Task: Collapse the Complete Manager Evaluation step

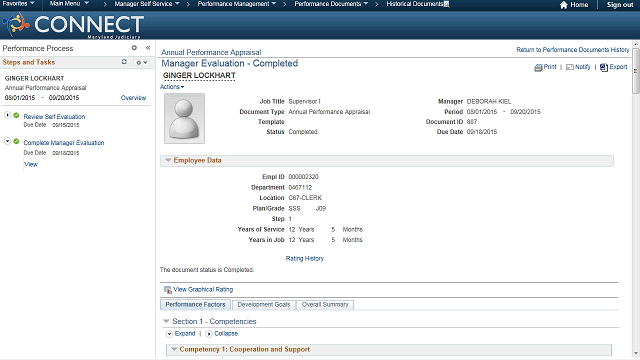Action: tap(7, 141)
